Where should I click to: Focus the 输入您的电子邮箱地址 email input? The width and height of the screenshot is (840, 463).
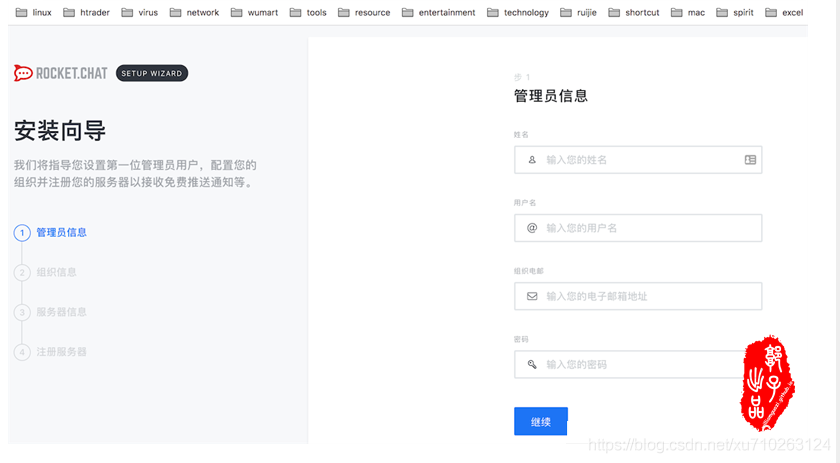click(638, 296)
